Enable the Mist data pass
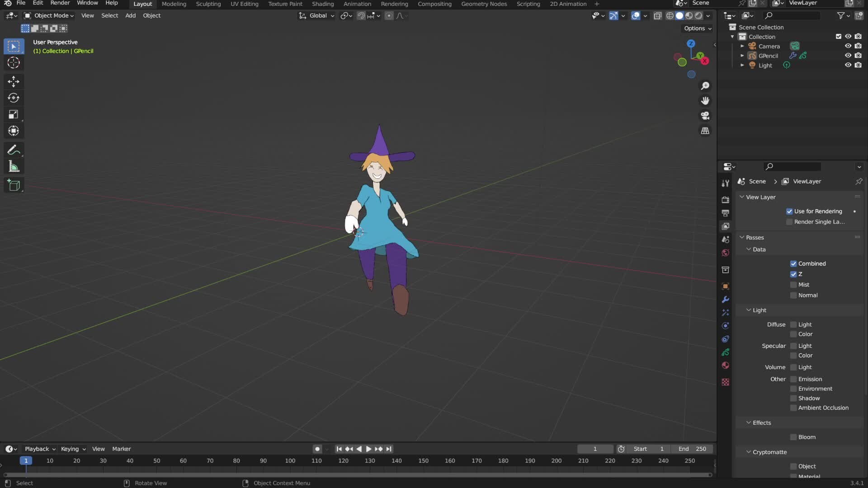This screenshot has width=868, height=488. point(794,285)
